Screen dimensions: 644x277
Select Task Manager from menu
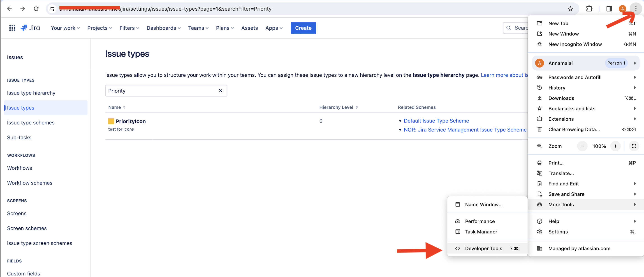[481, 231]
